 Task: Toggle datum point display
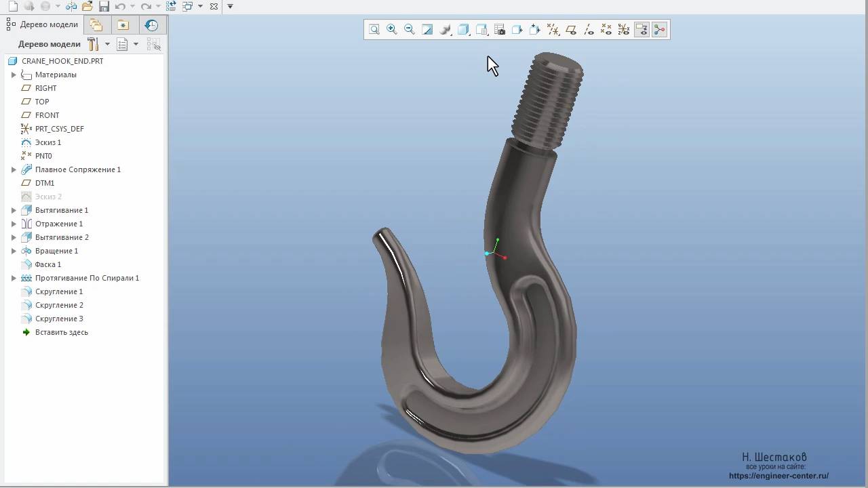[606, 29]
